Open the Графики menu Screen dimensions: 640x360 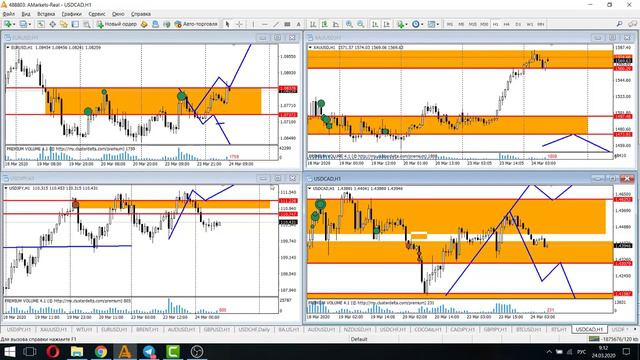[x=71, y=14]
